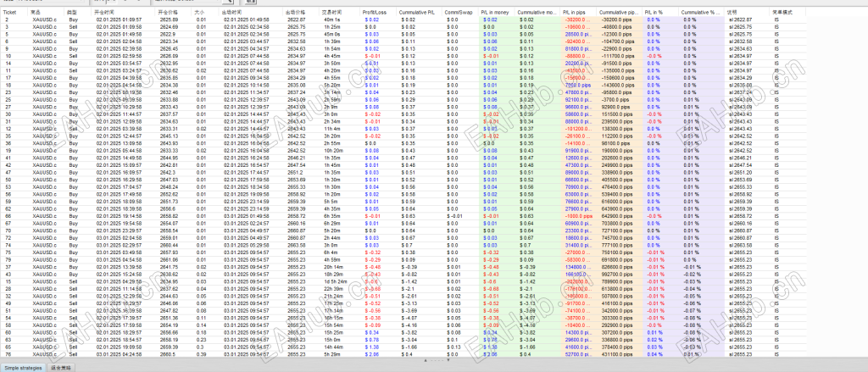The image size is (868, 372).
Task: Click Comm/Swap value $ -0.01
Action: pyautogui.click(x=453, y=216)
